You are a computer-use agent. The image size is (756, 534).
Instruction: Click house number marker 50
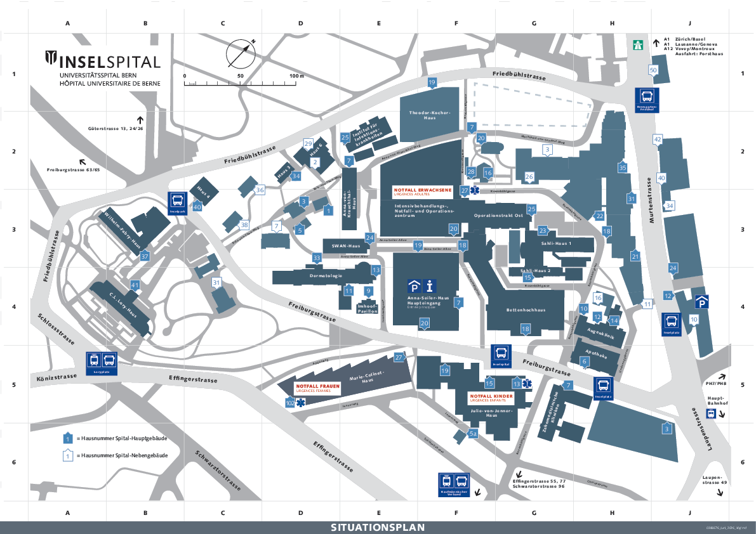click(x=653, y=71)
